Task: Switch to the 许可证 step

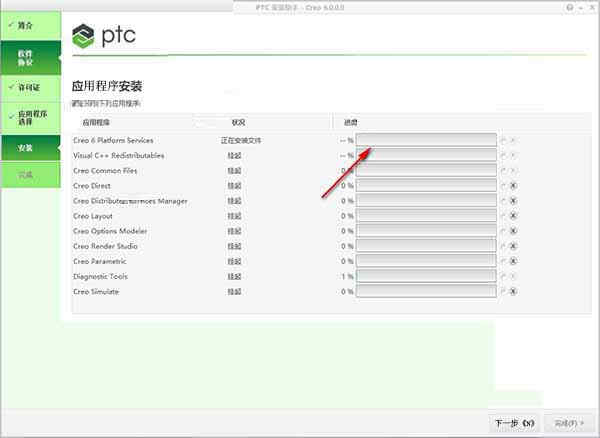Action: pos(31,88)
